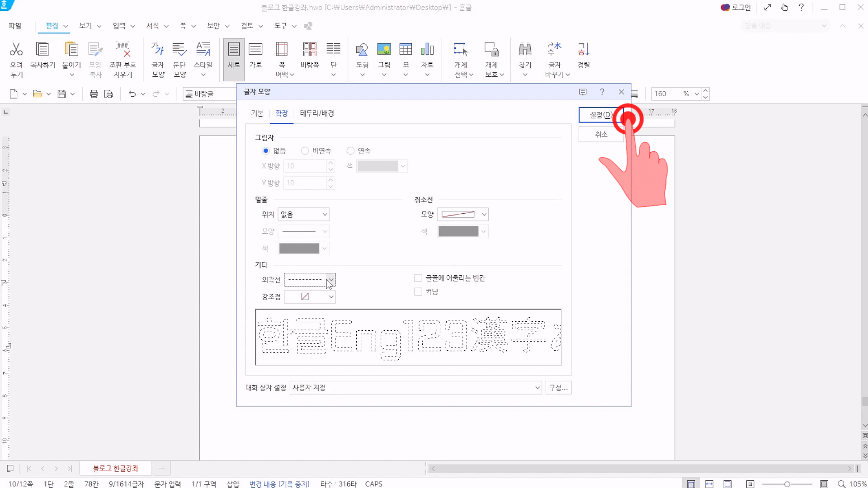Click the 취소 cancel button

(x=601, y=135)
